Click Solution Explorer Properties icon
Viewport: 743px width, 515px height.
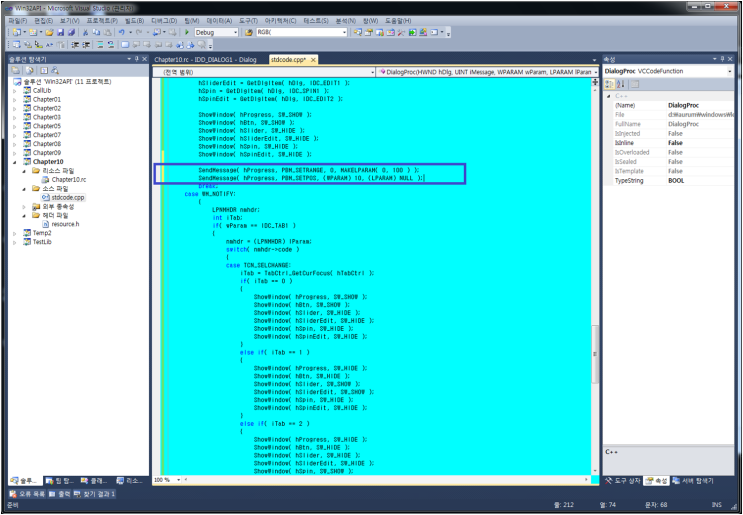point(16,70)
